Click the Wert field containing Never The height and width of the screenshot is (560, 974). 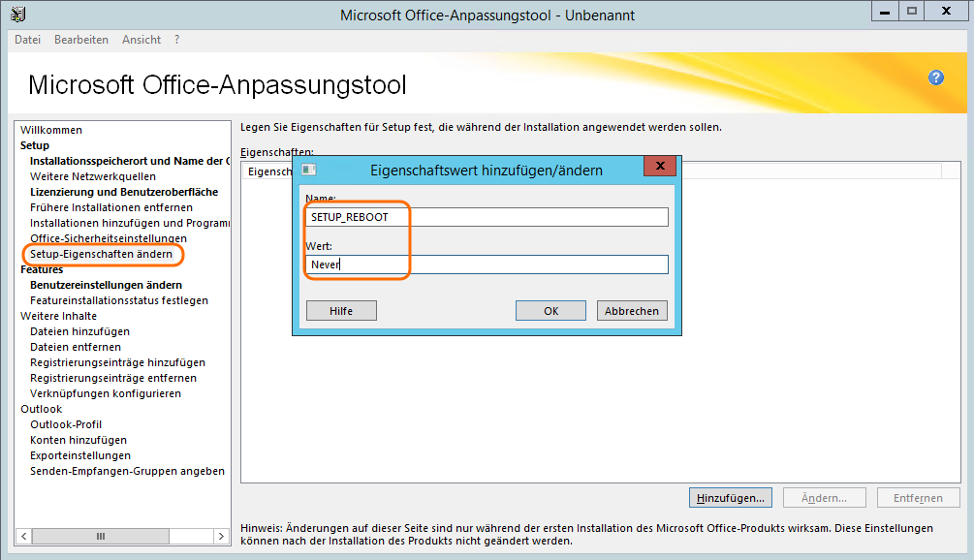coord(487,264)
